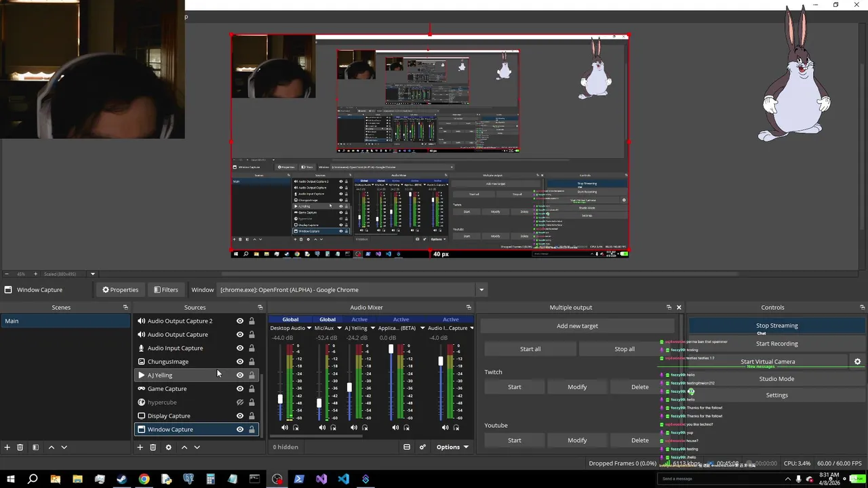Toggle monitoring headphone icon for Desktop Audio
The width and height of the screenshot is (868, 488).
point(296,428)
